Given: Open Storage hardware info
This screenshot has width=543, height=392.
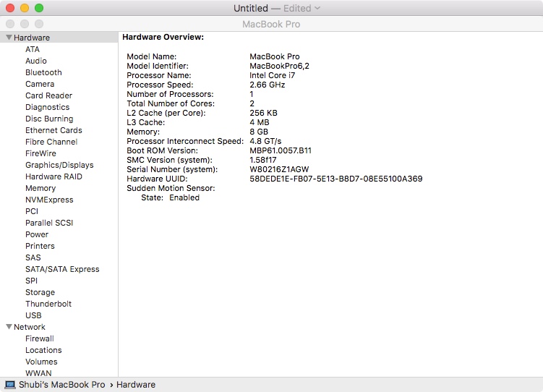Looking at the screenshot, I should pyautogui.click(x=40, y=293).
